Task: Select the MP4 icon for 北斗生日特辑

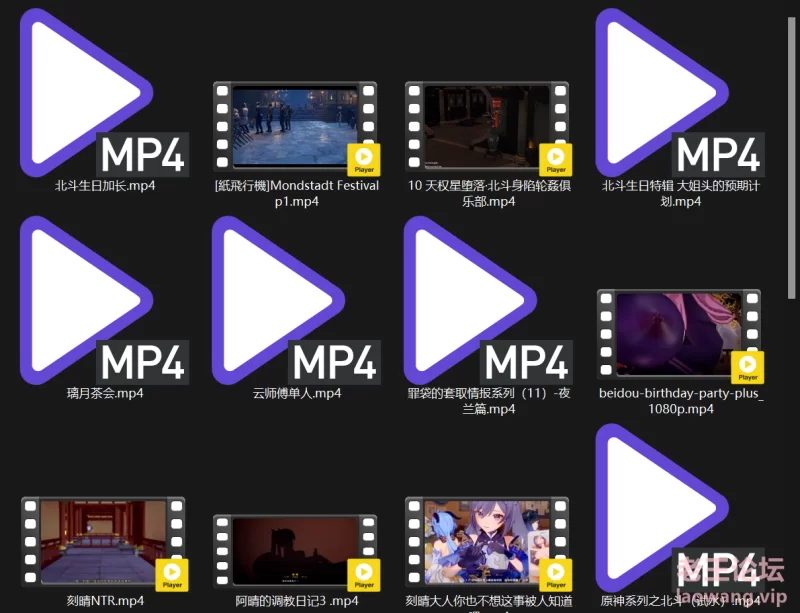Action: tap(680, 93)
